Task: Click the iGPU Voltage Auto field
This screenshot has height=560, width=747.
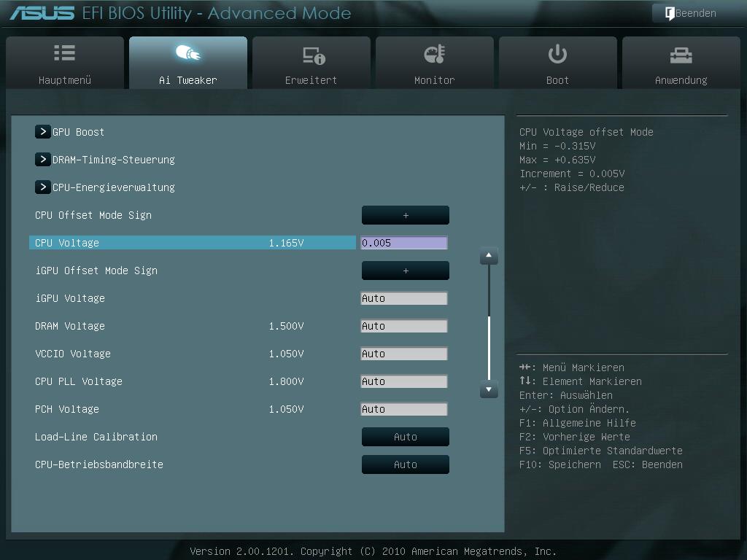Action: (404, 298)
